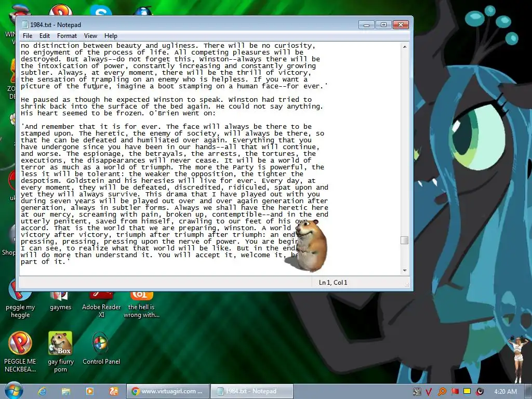532x399 pixels.
Task: Open the View menu in Notepad
Action: (90, 36)
